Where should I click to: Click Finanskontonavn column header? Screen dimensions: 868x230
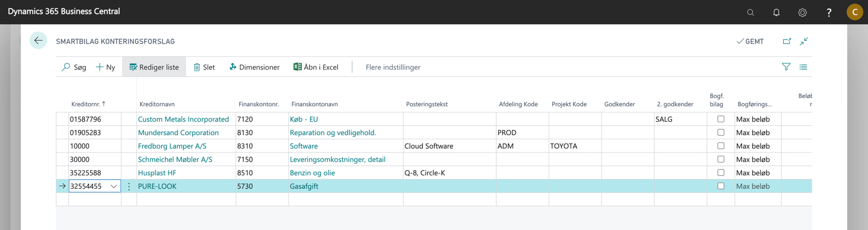coord(315,104)
